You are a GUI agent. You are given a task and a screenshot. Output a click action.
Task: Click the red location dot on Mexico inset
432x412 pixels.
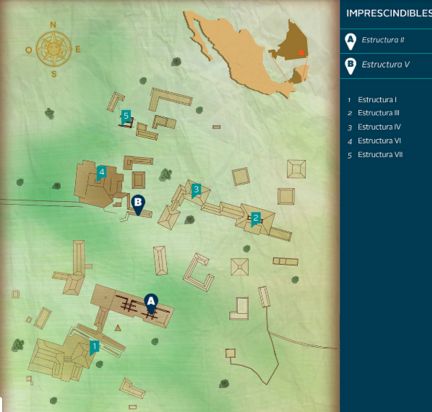pos(301,52)
